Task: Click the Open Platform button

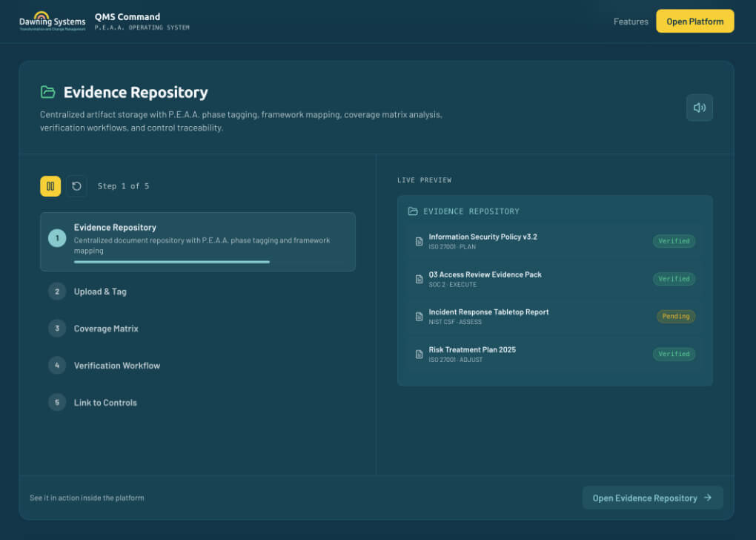Action: pos(694,21)
